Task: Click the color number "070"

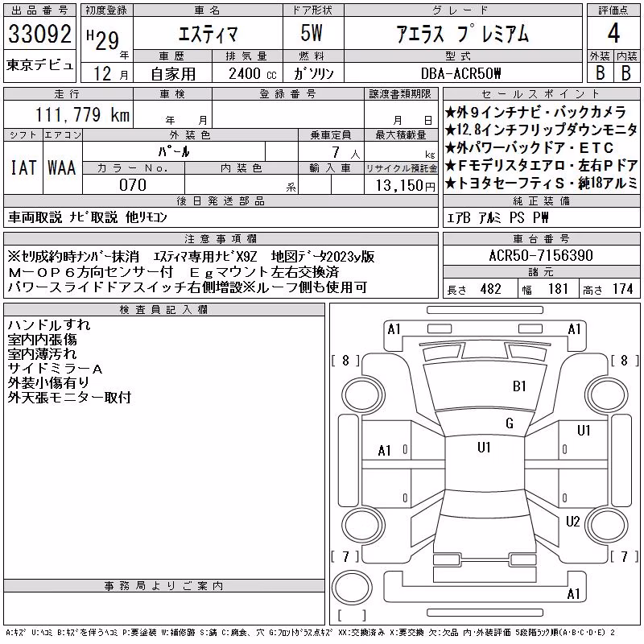Action: 133,185
